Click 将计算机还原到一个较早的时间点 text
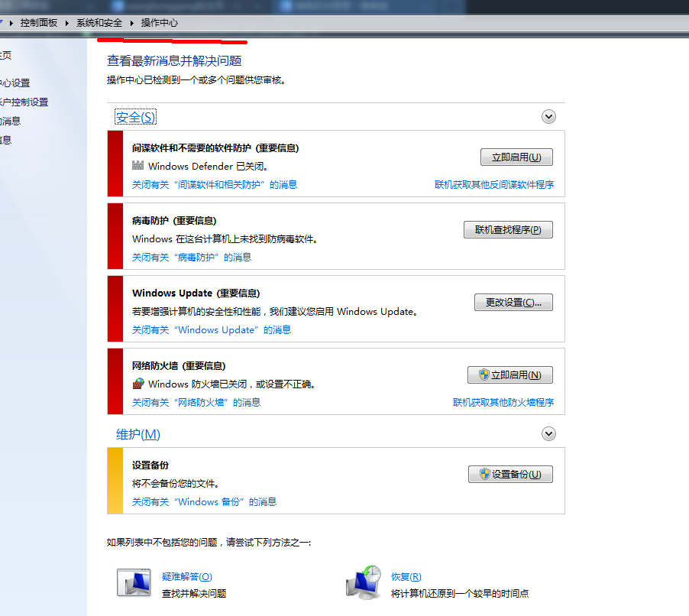 point(460,594)
